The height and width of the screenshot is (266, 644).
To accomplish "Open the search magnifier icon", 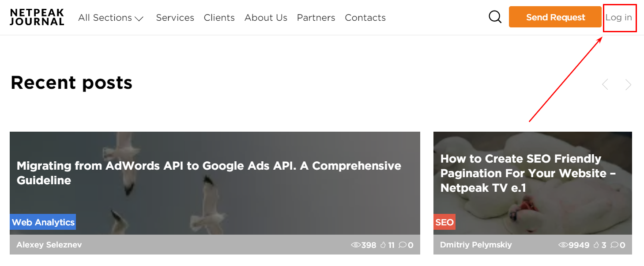I will pos(495,17).
